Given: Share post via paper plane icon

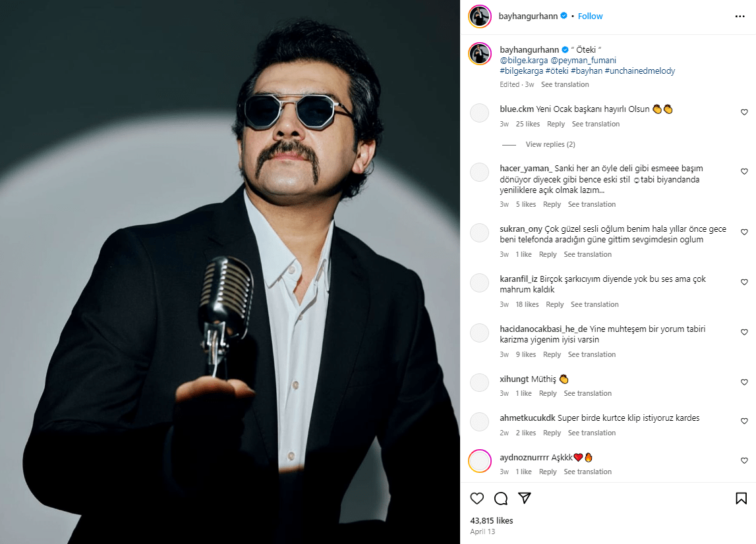Looking at the screenshot, I should [524, 499].
